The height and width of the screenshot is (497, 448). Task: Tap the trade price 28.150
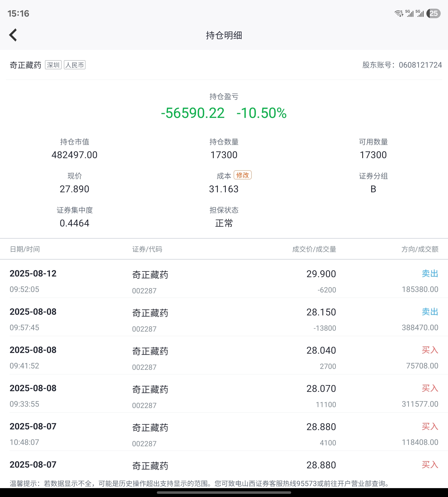click(x=321, y=312)
